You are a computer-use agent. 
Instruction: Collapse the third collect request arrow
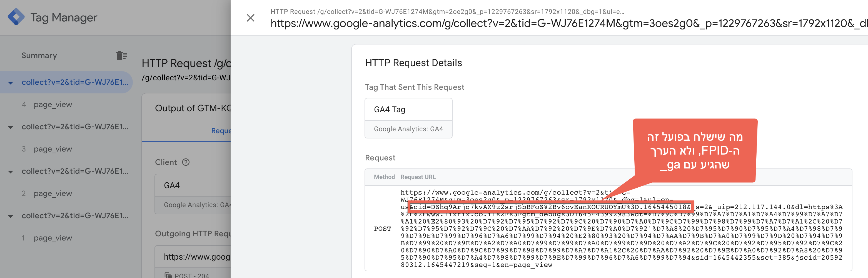[x=11, y=172]
